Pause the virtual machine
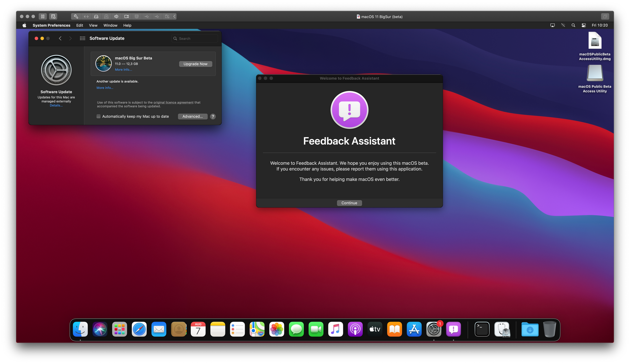 pos(43,16)
